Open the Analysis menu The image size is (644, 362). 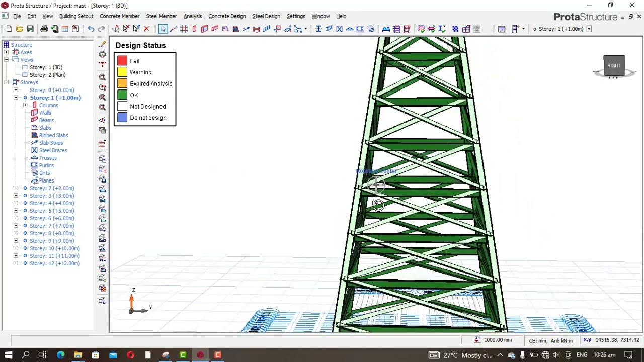(x=193, y=16)
